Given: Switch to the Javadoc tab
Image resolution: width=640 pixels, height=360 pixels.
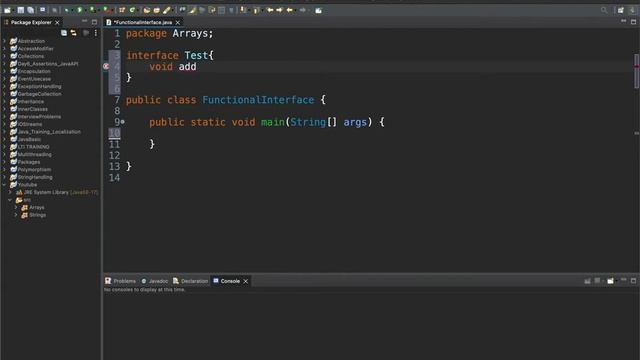Looking at the screenshot, I should (x=155, y=281).
